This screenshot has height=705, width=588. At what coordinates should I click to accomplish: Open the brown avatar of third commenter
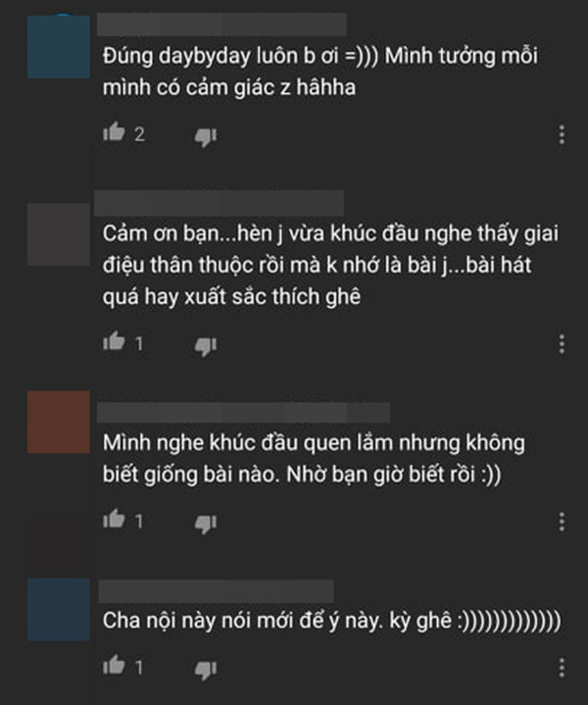[x=59, y=422]
